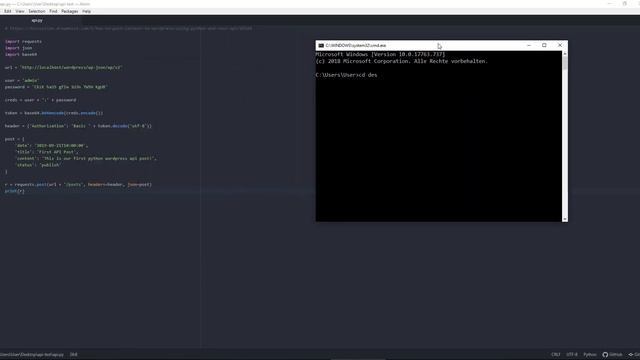Click the GitHub icon in status bar
Screen dimensions: 640x360
click(612, 355)
